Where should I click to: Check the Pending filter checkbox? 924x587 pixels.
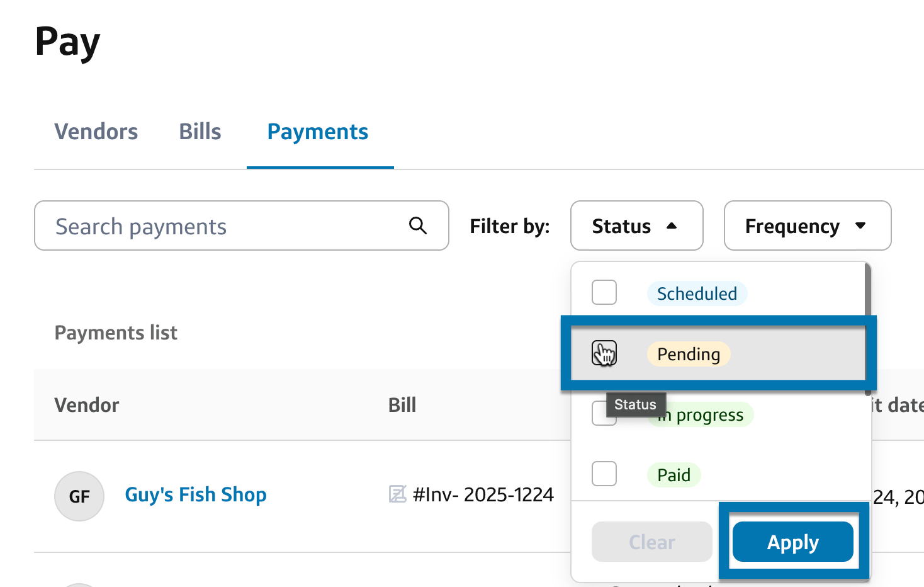(x=604, y=353)
